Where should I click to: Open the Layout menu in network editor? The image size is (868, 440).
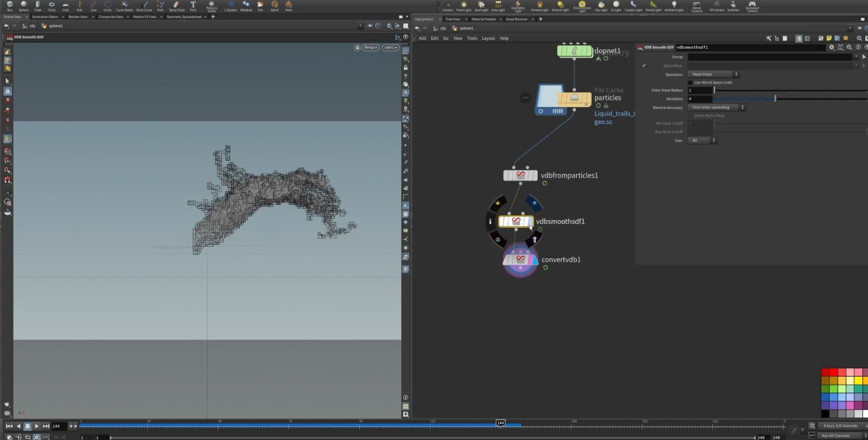[x=488, y=38]
